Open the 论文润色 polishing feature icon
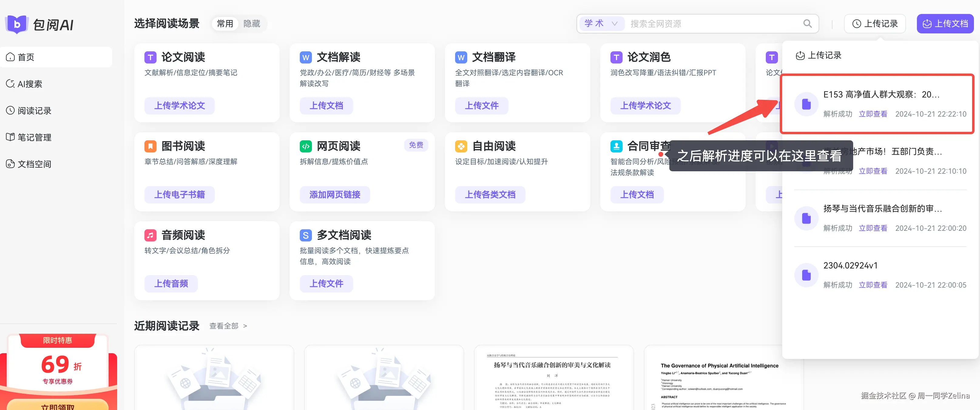The image size is (980, 410). [616, 57]
